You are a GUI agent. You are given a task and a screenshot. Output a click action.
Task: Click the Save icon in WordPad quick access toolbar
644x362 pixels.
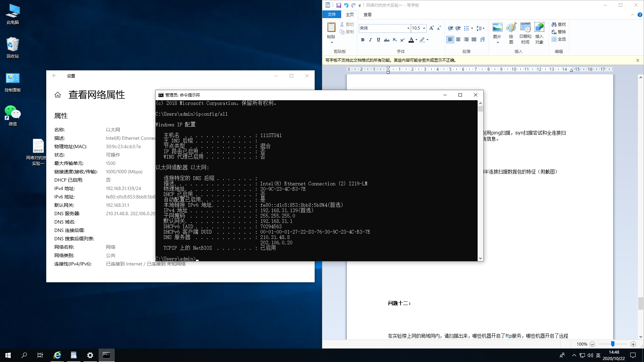(x=338, y=5)
